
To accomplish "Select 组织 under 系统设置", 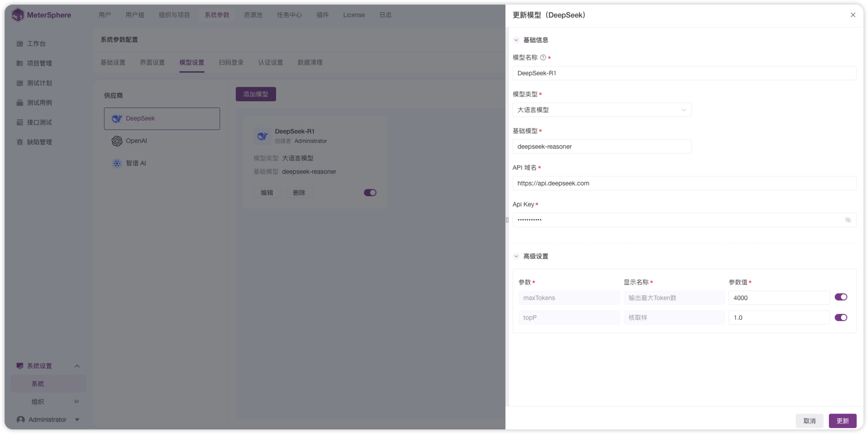I will pos(38,402).
